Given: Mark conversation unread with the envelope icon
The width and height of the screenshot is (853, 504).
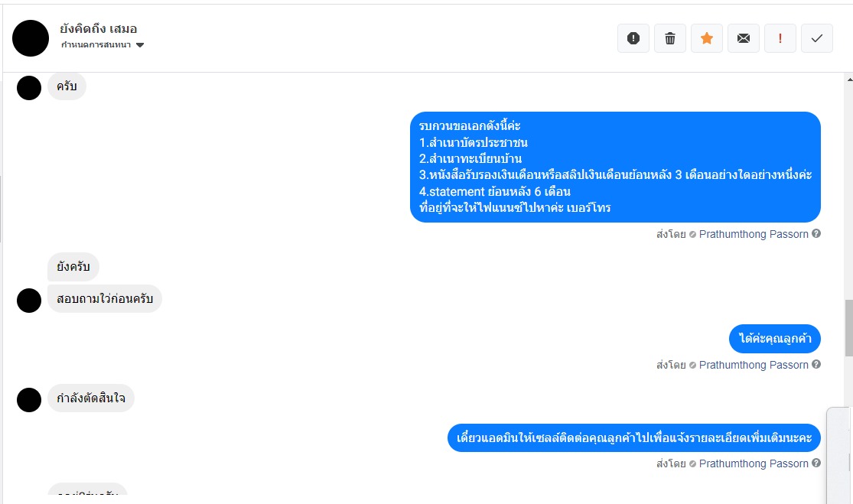Looking at the screenshot, I should click(x=744, y=38).
